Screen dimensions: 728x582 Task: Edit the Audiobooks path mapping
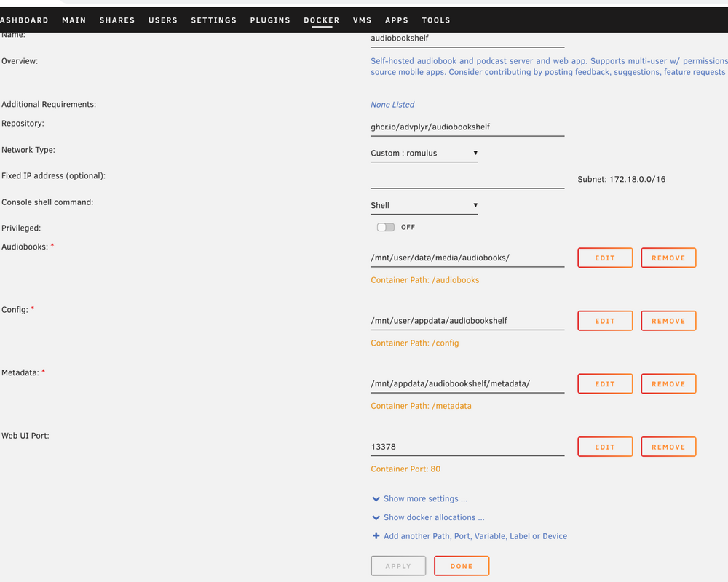(605, 258)
